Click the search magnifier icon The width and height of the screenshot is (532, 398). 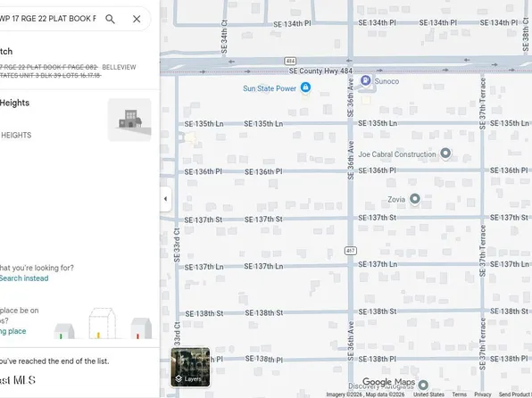(110, 19)
